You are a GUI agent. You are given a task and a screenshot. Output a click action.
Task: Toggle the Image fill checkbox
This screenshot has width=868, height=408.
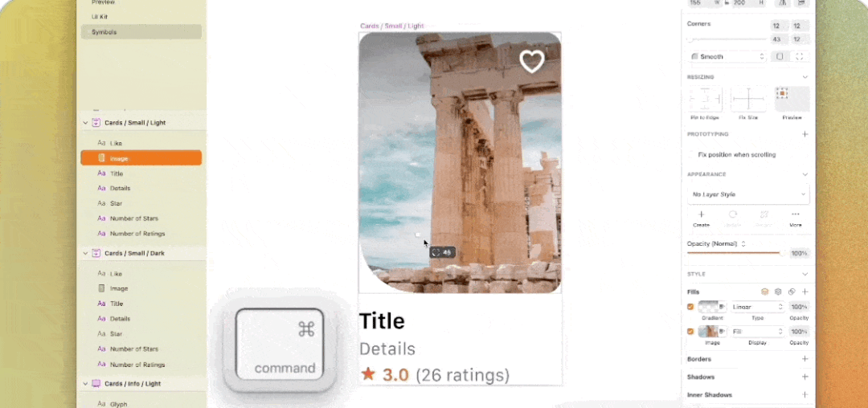(690, 332)
